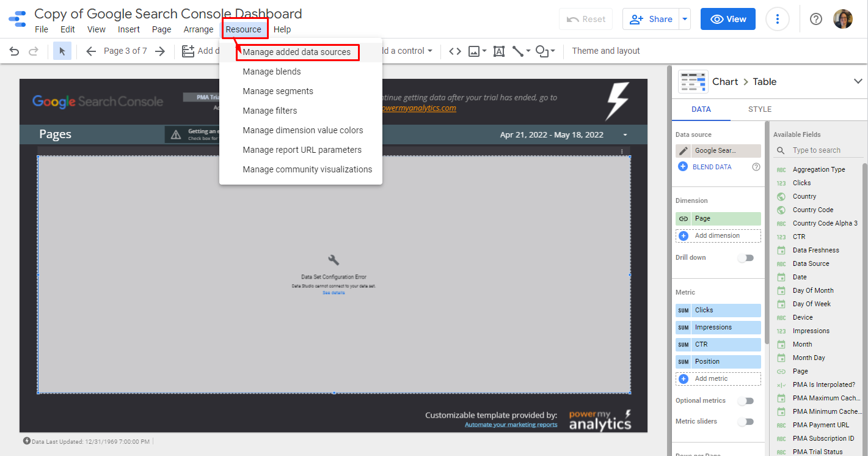Image resolution: width=868 pixels, height=456 pixels.
Task: Select the selection mode cursor tool
Action: pos(62,51)
